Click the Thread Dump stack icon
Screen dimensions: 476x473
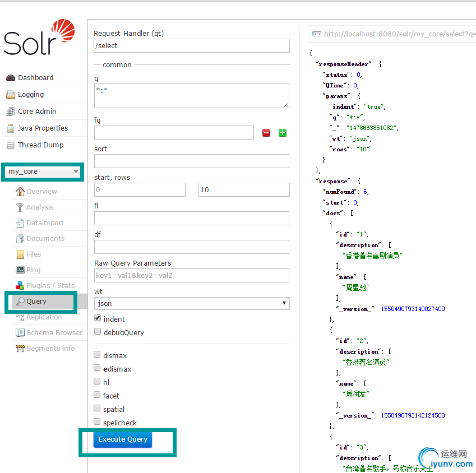[x=11, y=145]
